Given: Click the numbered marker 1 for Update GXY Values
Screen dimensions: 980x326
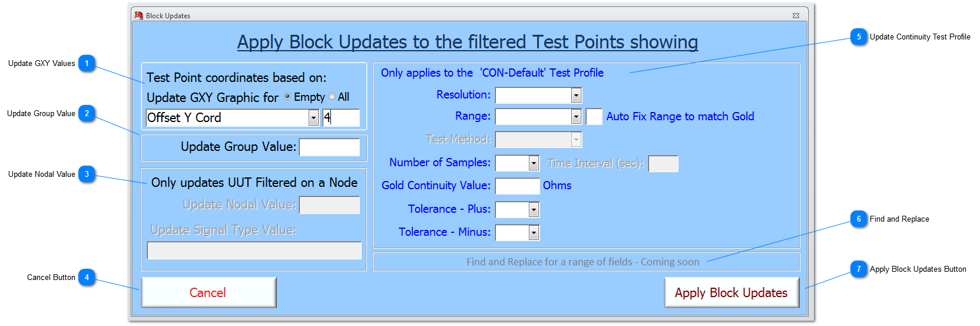Looking at the screenshot, I should (87, 63).
